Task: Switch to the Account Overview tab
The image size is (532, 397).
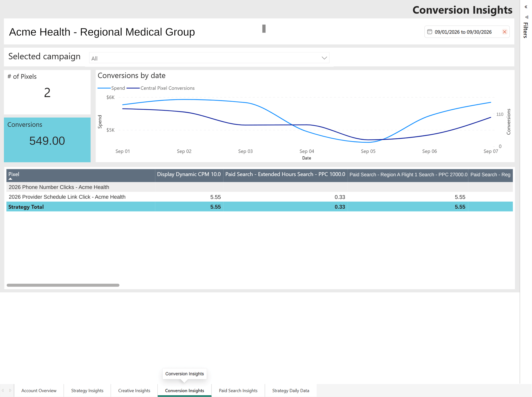Action: (x=39, y=390)
